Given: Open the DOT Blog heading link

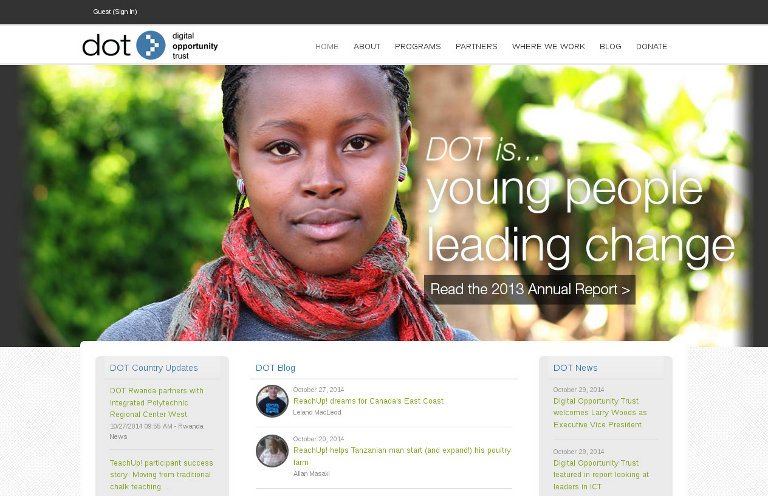Looking at the screenshot, I should coord(275,368).
